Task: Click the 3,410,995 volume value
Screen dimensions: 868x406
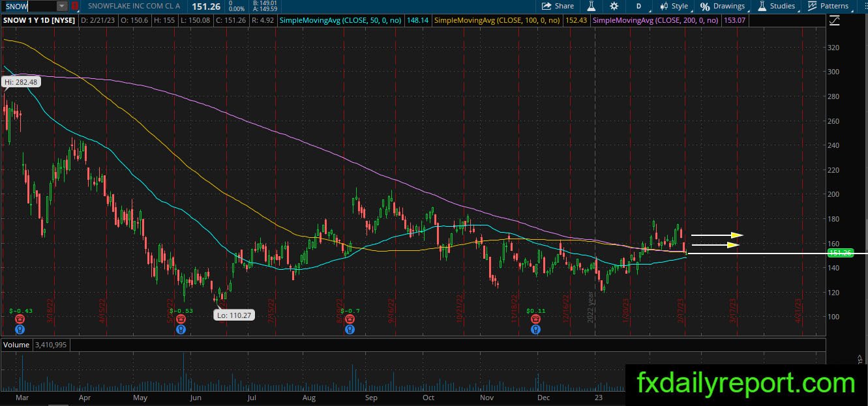Action: point(52,344)
